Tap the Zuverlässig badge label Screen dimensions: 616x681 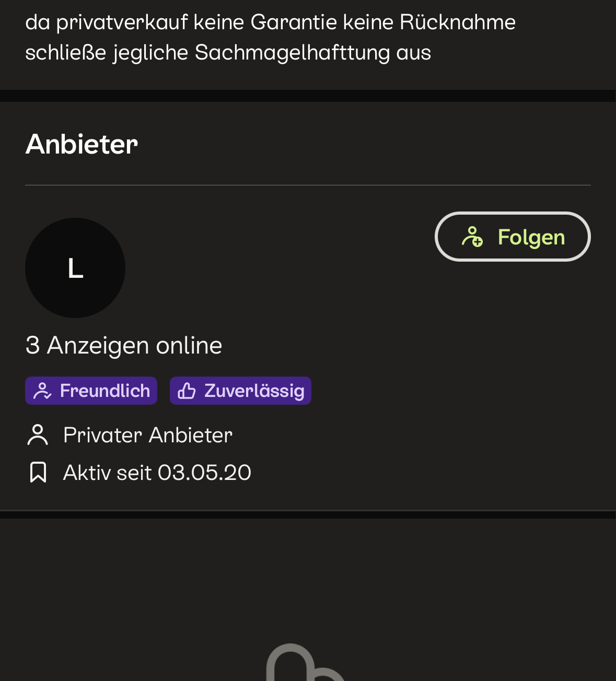(x=254, y=391)
